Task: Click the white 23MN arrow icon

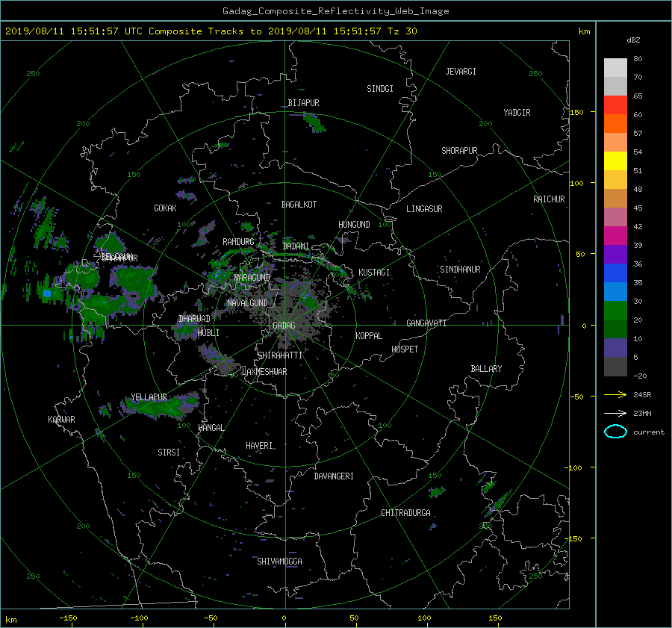Action: 615,413
